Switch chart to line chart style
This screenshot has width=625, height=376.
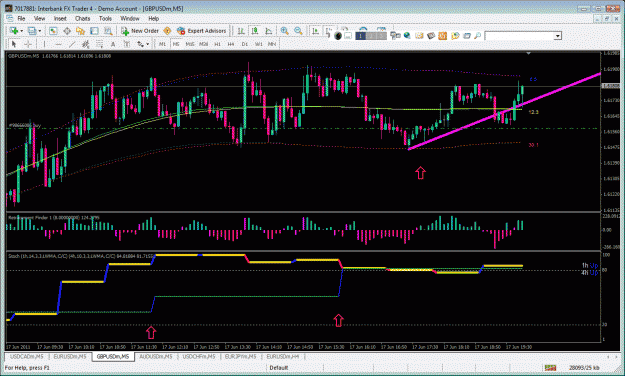[269, 31]
